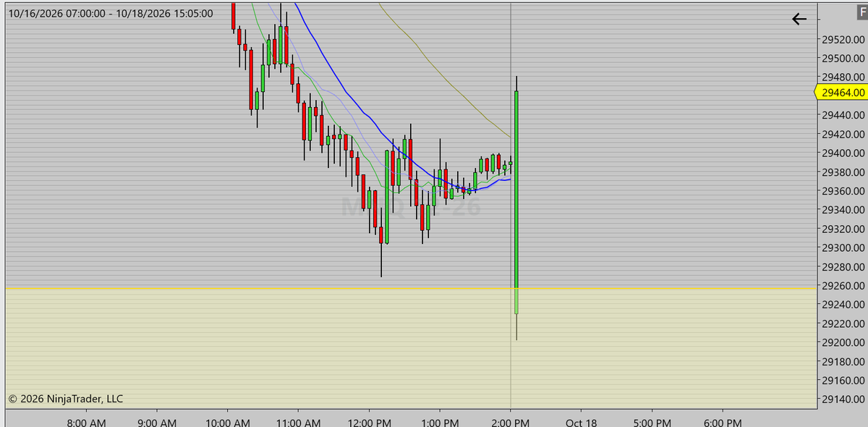Click the 29260.00 price axis label
The width and height of the screenshot is (868, 427).
[x=843, y=285]
